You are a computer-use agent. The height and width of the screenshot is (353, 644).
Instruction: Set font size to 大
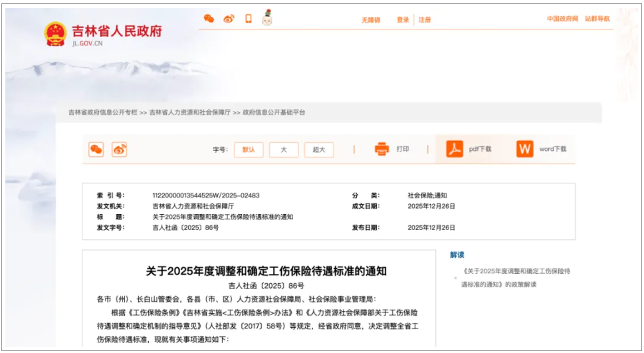pos(284,150)
